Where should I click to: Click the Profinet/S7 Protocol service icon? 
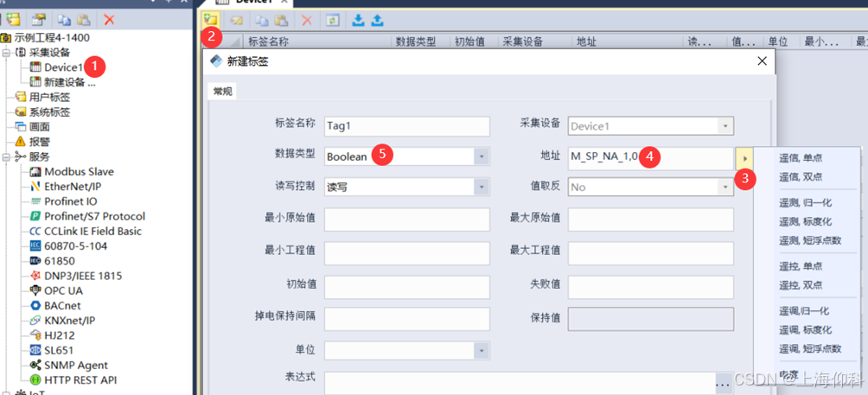(x=35, y=216)
